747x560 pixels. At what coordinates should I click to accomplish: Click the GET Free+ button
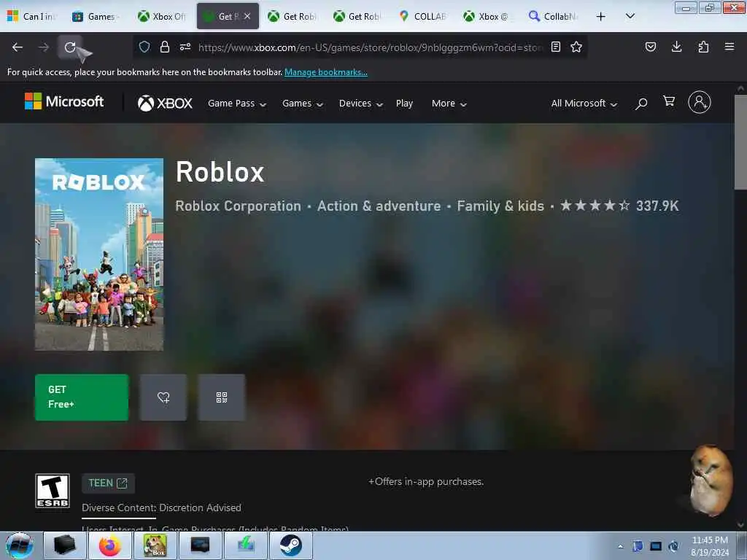(x=82, y=397)
